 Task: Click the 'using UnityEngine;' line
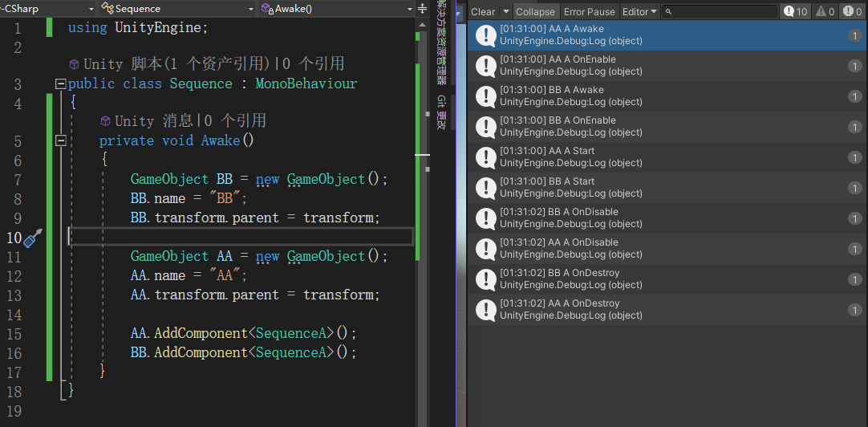tap(138, 27)
